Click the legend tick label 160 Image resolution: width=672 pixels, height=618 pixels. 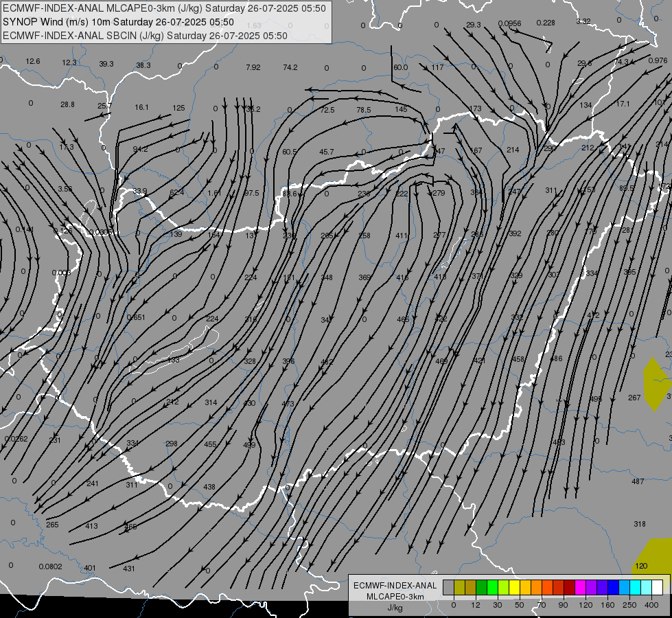[x=607, y=605]
